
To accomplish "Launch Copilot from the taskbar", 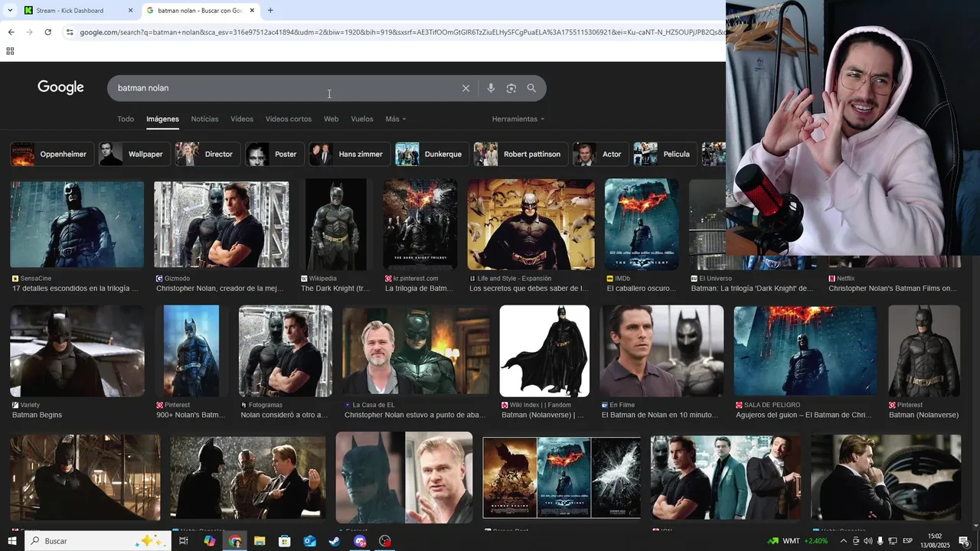I will (209, 541).
